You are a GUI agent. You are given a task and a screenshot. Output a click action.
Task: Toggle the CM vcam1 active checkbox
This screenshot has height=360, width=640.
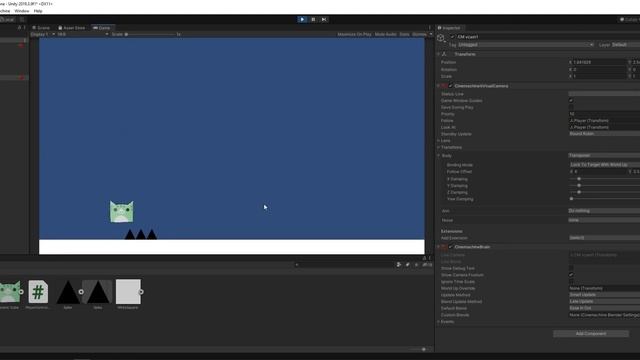(x=452, y=37)
